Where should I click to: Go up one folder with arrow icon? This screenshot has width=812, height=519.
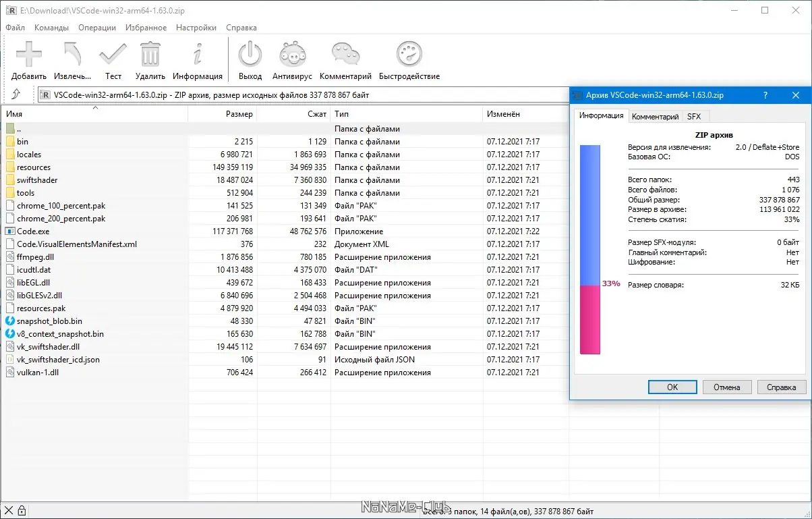pyautogui.click(x=16, y=94)
